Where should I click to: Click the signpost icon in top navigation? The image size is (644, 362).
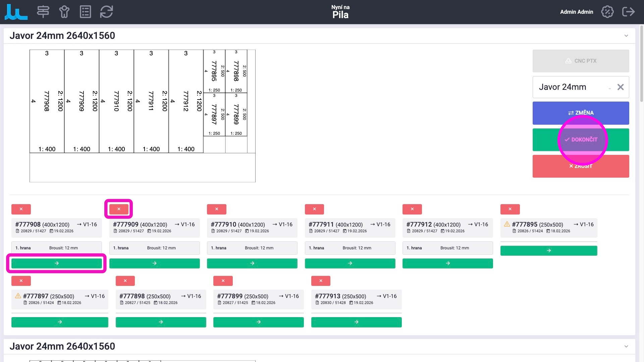(x=43, y=12)
